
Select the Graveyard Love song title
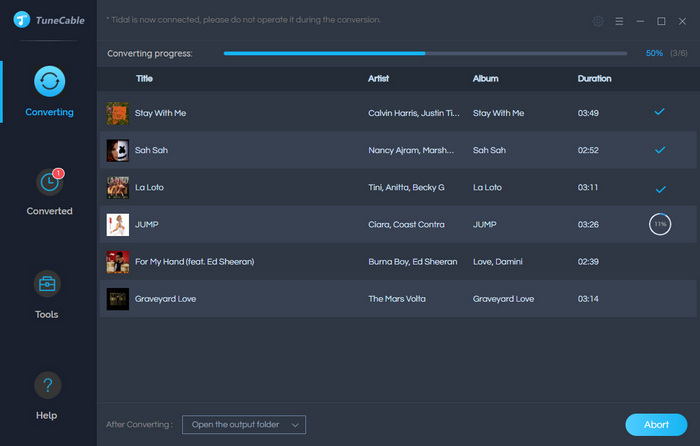point(166,299)
